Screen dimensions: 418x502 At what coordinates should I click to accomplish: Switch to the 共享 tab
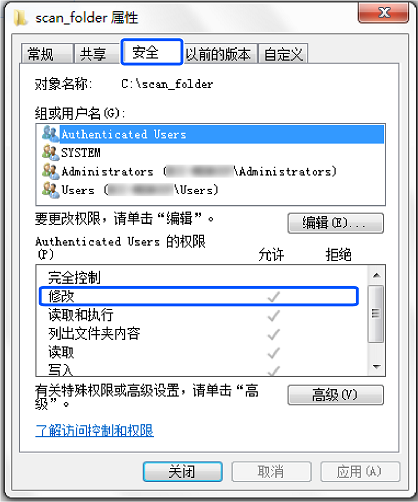coord(97,54)
